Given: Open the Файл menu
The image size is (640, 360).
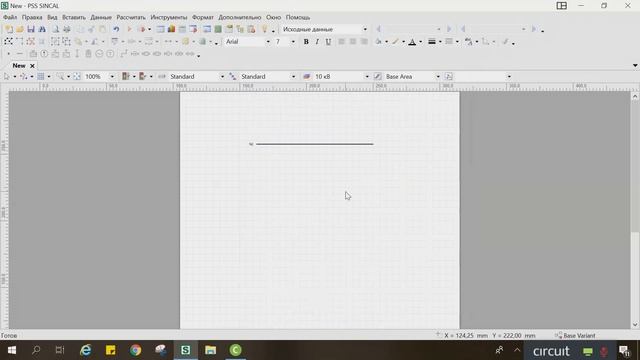Looking at the screenshot, I should point(10,17).
